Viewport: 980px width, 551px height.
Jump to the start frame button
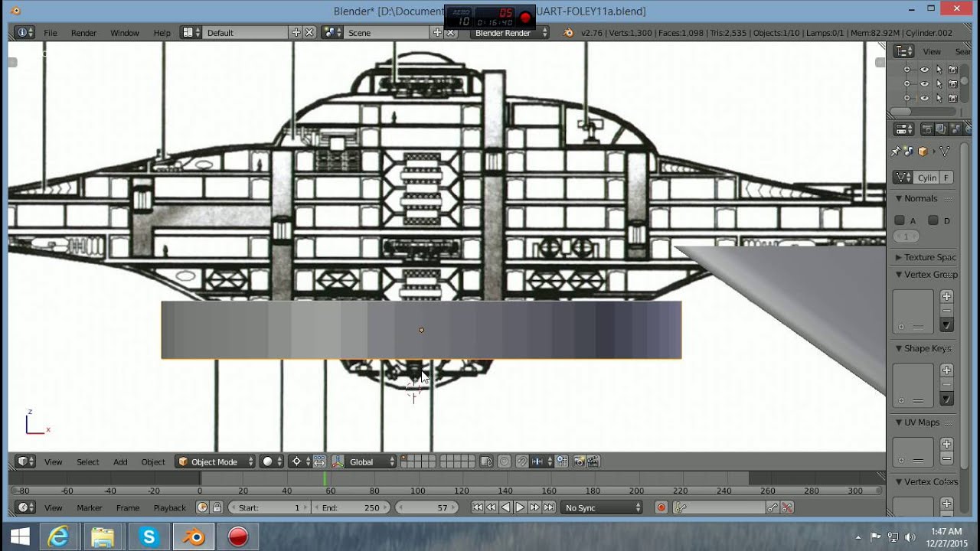click(x=478, y=507)
